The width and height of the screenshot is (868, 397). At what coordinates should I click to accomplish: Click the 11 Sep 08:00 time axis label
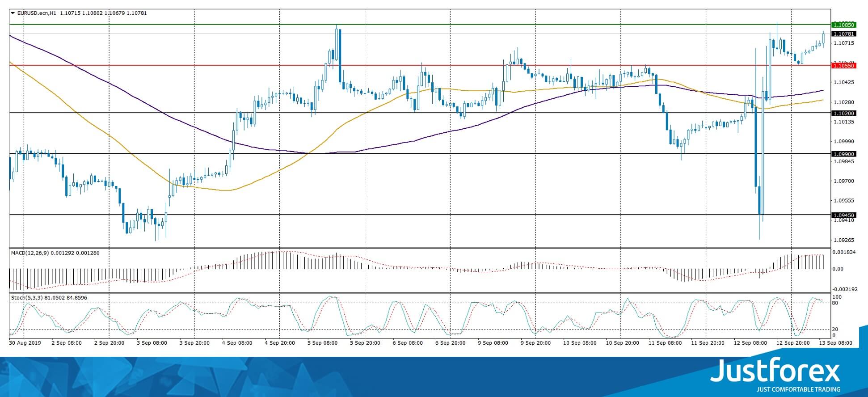pos(665,343)
